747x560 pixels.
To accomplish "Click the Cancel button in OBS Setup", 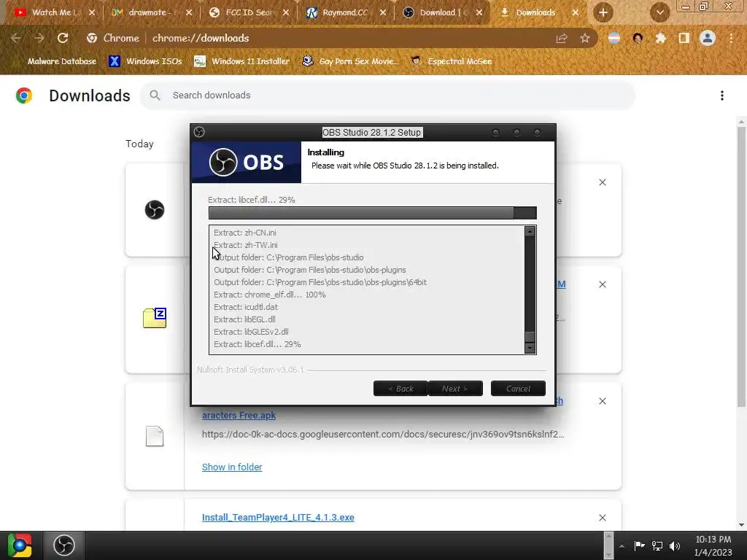I will 518,389.
